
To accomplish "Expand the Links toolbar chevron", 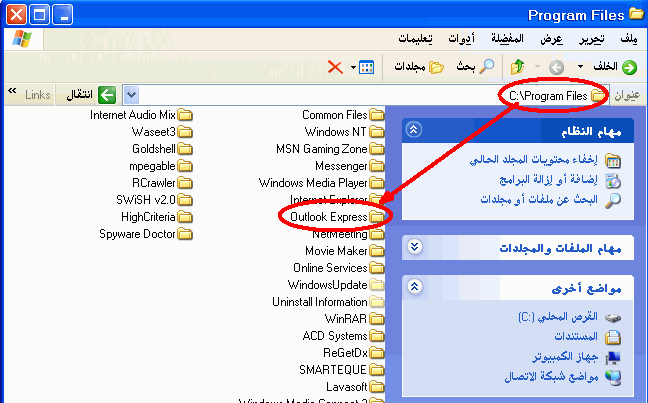I will click(x=12, y=91).
